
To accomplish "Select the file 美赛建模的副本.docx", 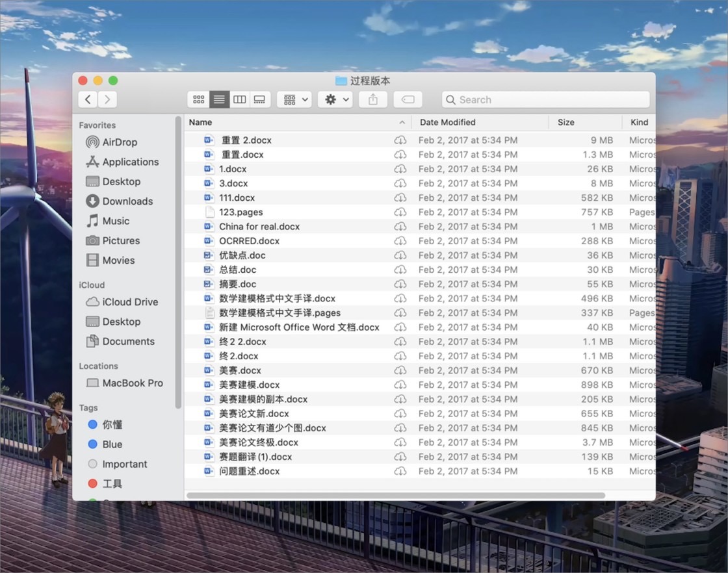I will (420, 399).
